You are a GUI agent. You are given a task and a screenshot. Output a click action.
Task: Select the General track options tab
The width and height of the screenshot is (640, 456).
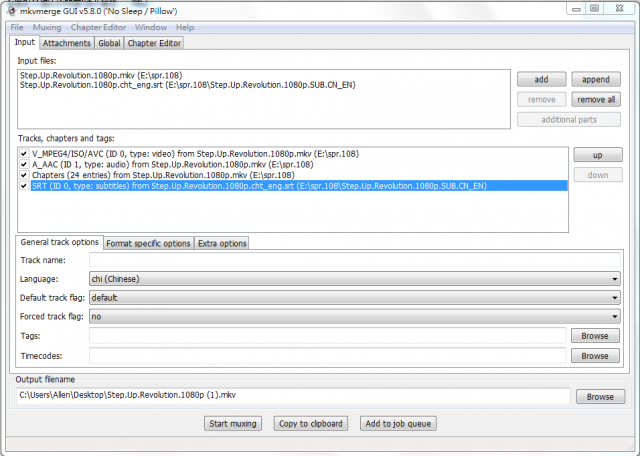(60, 242)
